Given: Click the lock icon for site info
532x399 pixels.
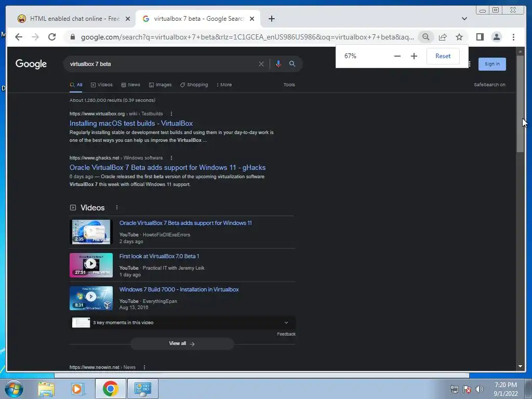Looking at the screenshot, I should click(x=72, y=37).
